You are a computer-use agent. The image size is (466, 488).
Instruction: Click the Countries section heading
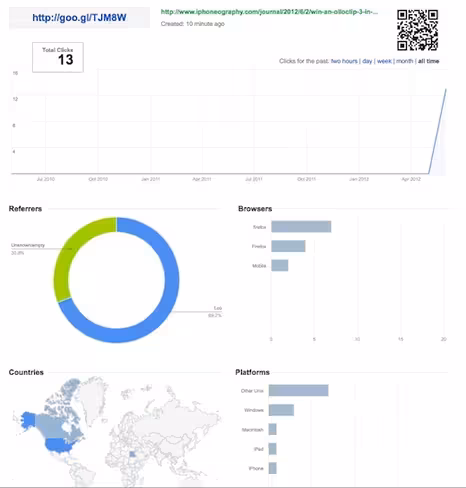point(26,372)
